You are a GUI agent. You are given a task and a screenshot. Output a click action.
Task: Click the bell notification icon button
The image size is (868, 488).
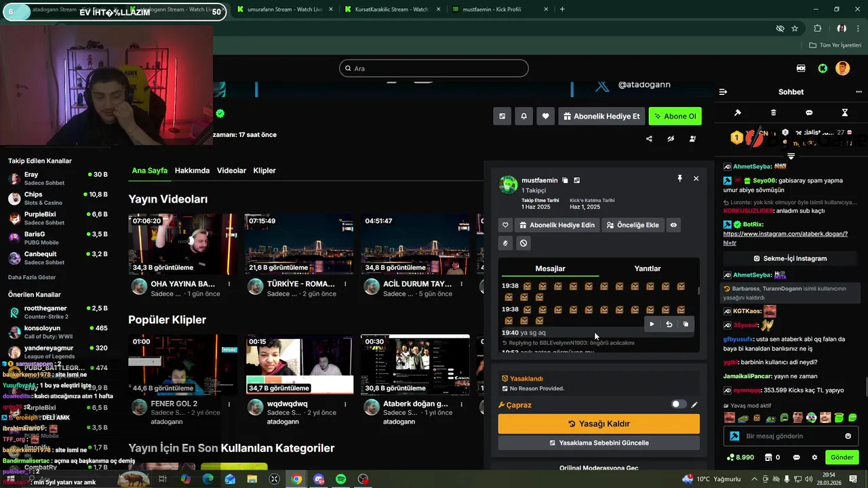524,116
